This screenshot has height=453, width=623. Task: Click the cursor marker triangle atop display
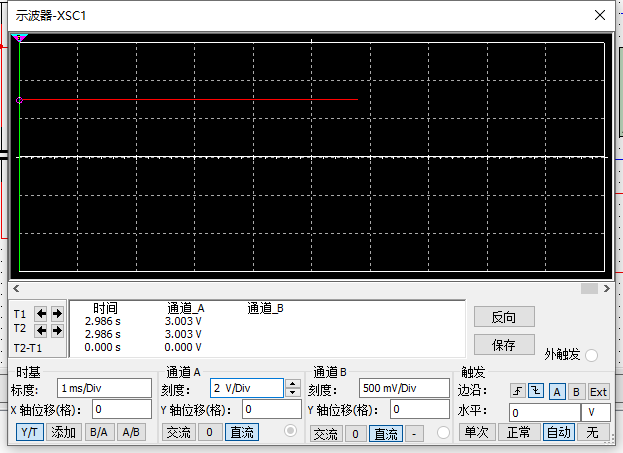(19, 38)
